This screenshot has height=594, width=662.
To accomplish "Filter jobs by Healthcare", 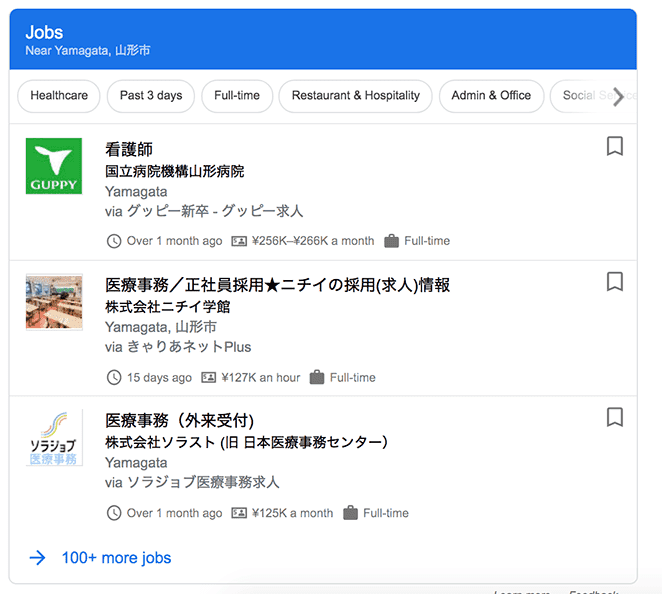I will (59, 96).
